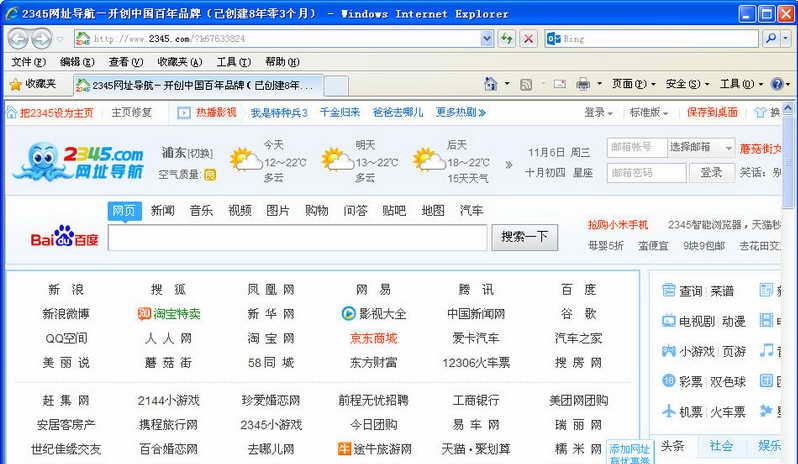Open the 安全(S) dropdown menu
798x464 pixels.
(x=687, y=84)
